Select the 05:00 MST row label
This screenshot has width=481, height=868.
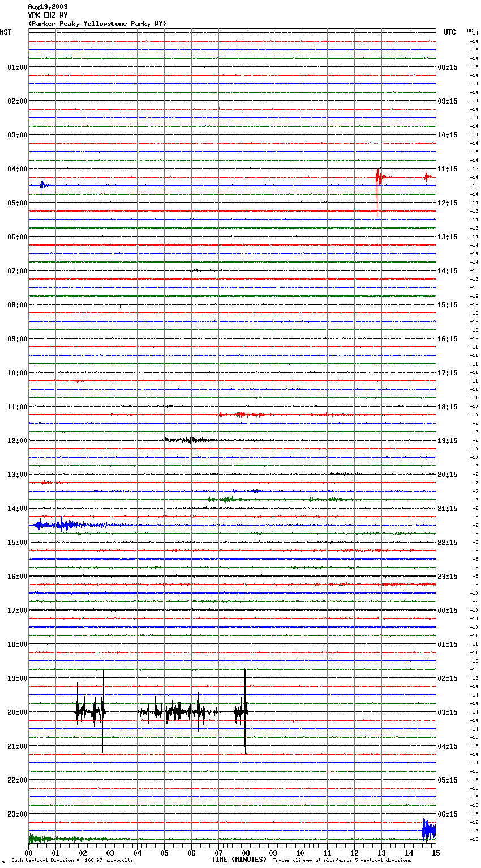pos(18,203)
